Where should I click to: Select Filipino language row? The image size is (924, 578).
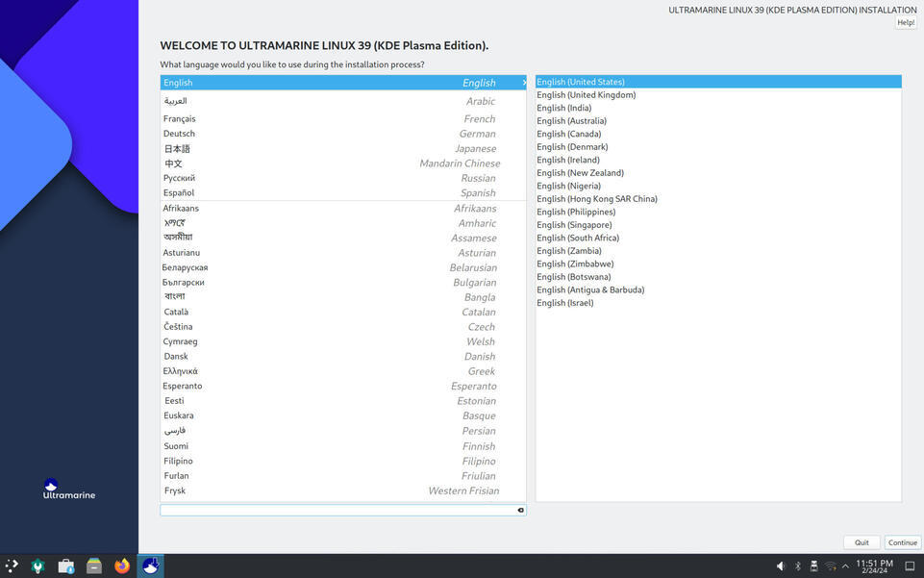click(x=343, y=461)
